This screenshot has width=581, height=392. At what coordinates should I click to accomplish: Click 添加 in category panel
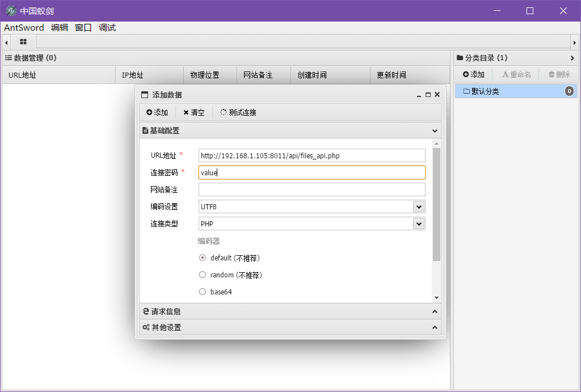coord(474,74)
